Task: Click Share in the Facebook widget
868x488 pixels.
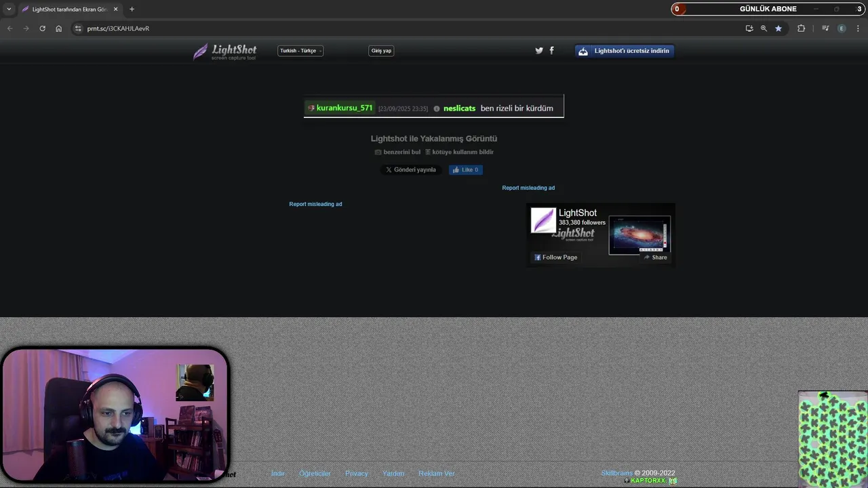Action: pos(655,258)
